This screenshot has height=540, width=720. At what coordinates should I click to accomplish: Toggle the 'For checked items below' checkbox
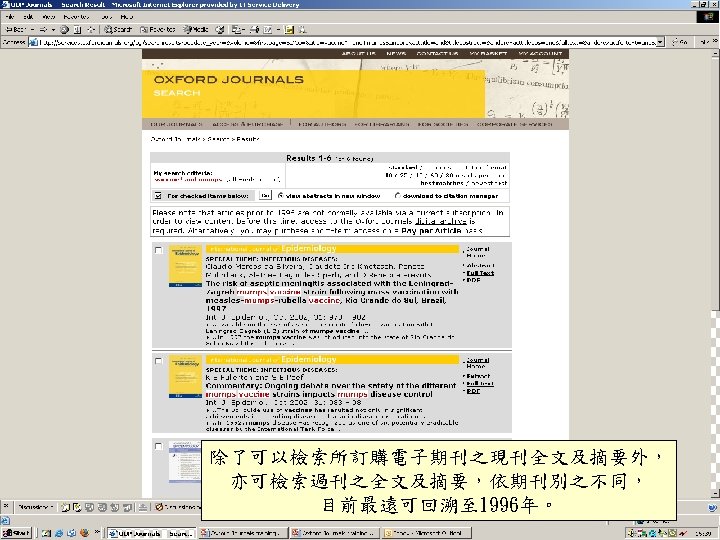tap(158, 196)
